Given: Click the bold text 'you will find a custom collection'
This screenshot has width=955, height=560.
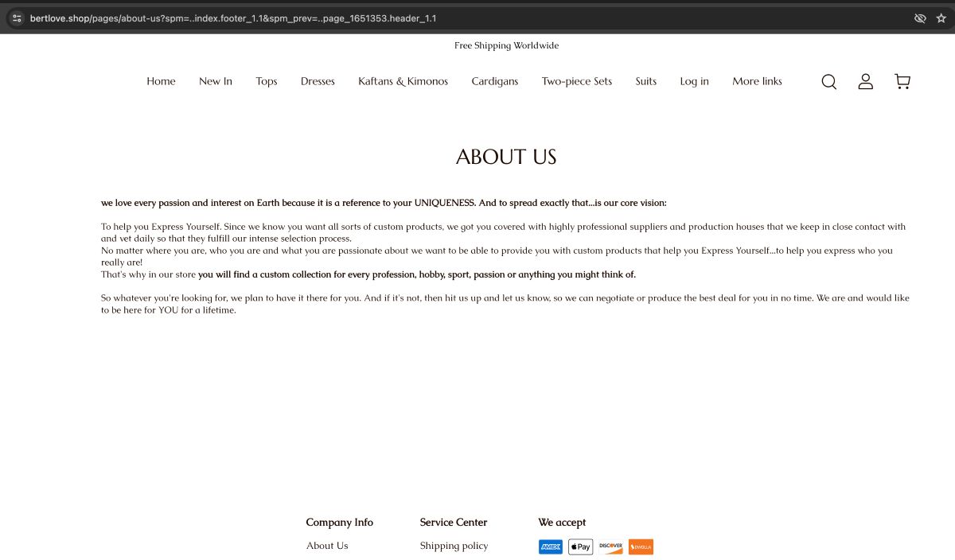Looking at the screenshot, I should tap(417, 274).
